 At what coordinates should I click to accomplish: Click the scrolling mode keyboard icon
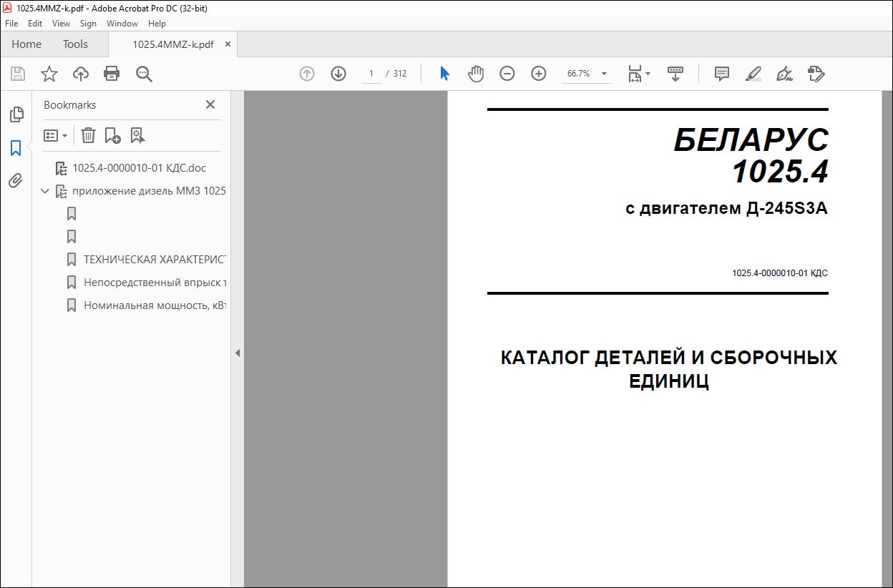(x=675, y=74)
